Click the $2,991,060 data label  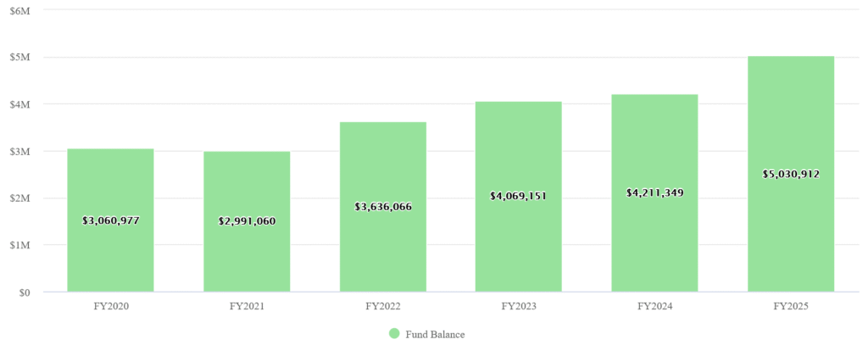coord(247,222)
